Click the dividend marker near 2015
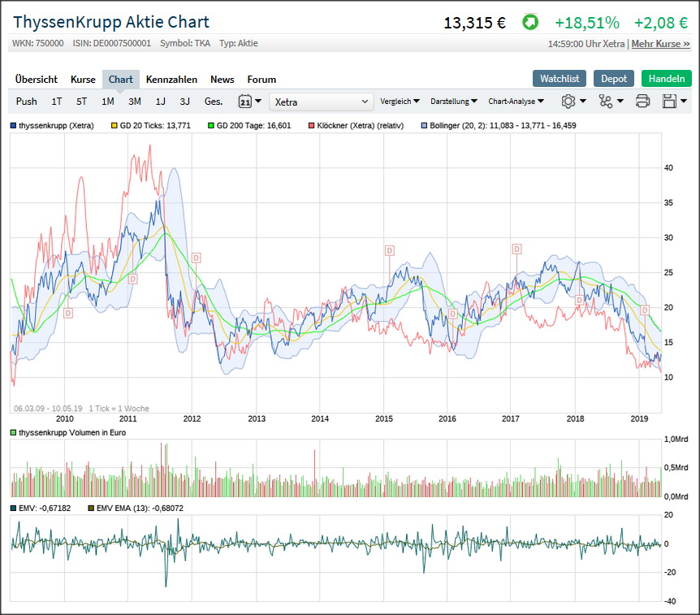This screenshot has width=700, height=615. [389, 251]
